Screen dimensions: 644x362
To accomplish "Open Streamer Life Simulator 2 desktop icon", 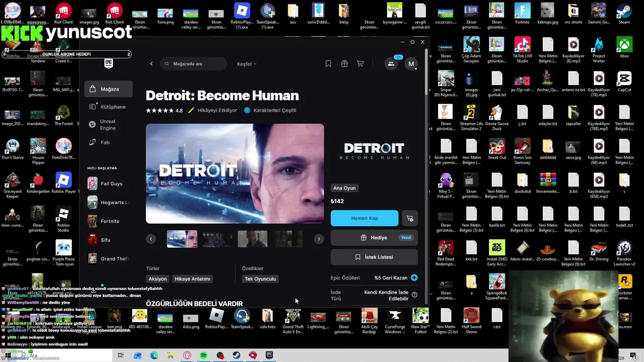I will pyautogui.click(x=471, y=118).
